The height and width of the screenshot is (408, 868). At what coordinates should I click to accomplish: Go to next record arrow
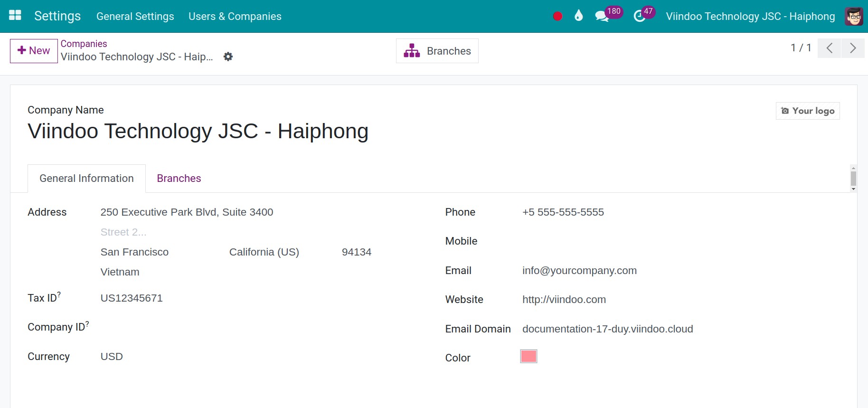(853, 48)
